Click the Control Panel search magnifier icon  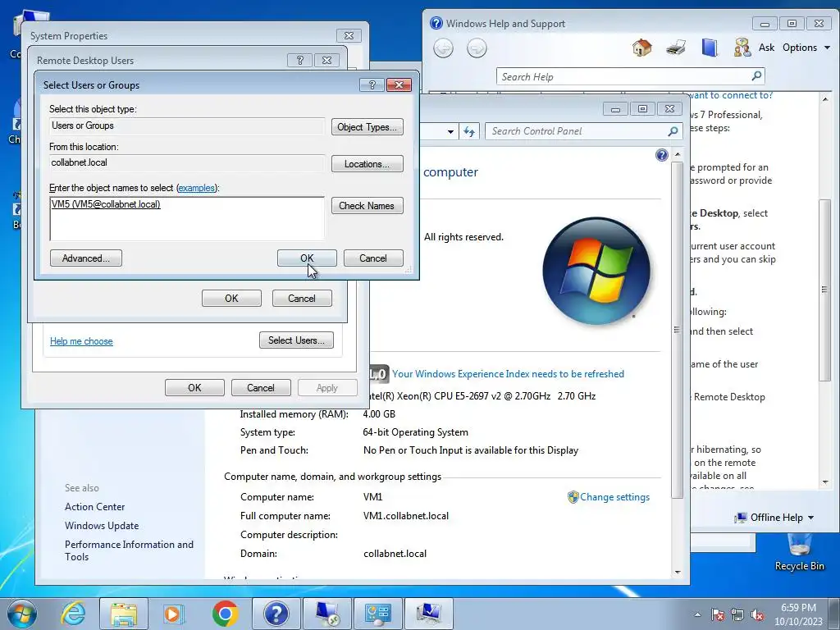(673, 131)
